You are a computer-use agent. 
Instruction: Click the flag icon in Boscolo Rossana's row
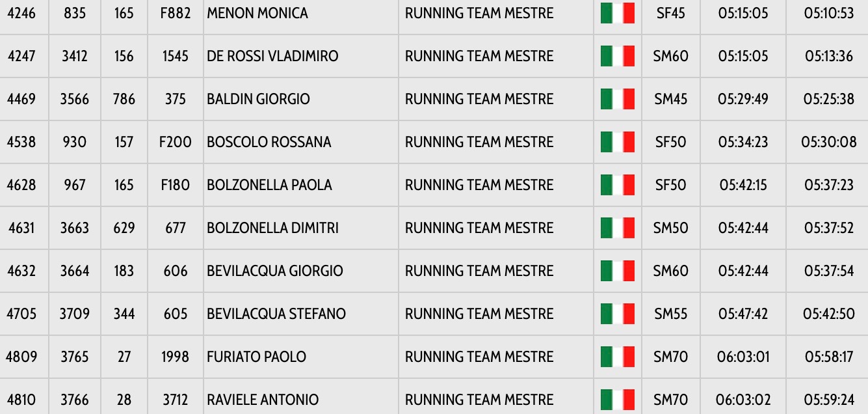coord(617,142)
